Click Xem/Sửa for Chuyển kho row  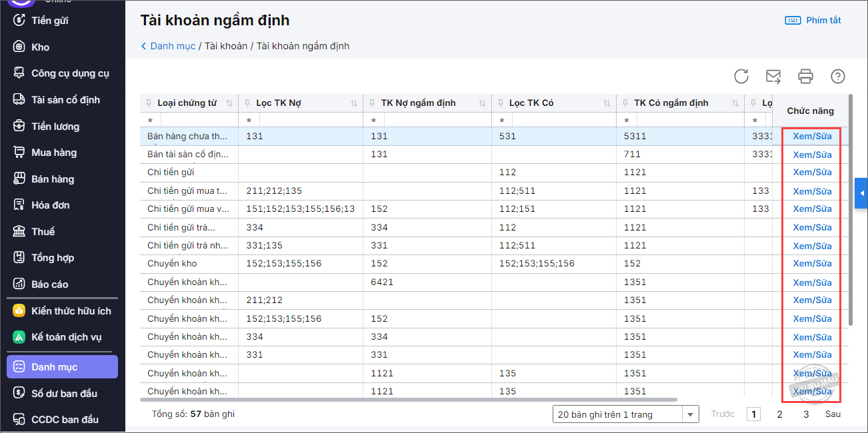click(812, 264)
